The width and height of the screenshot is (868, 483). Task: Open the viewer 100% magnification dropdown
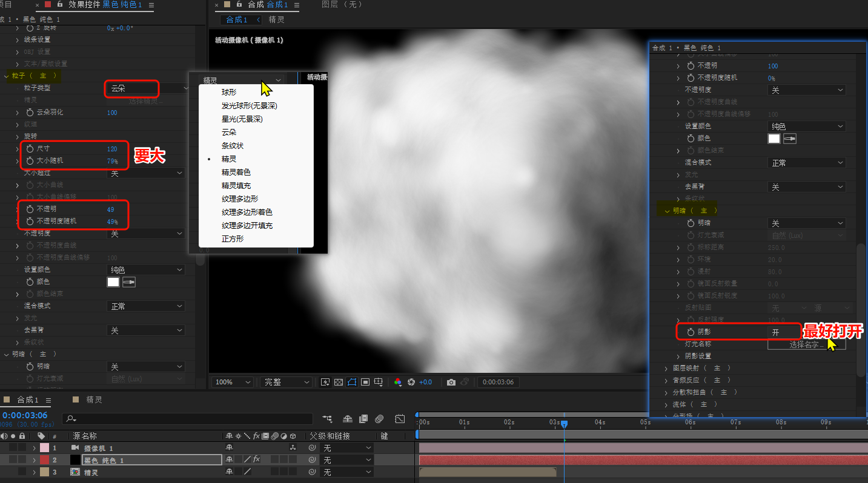[232, 382]
